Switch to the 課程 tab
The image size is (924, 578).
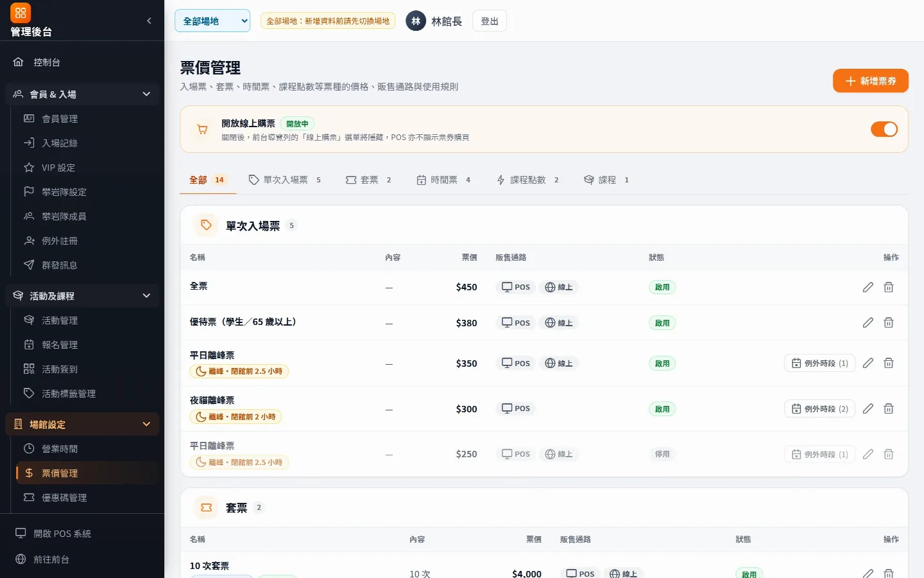606,180
